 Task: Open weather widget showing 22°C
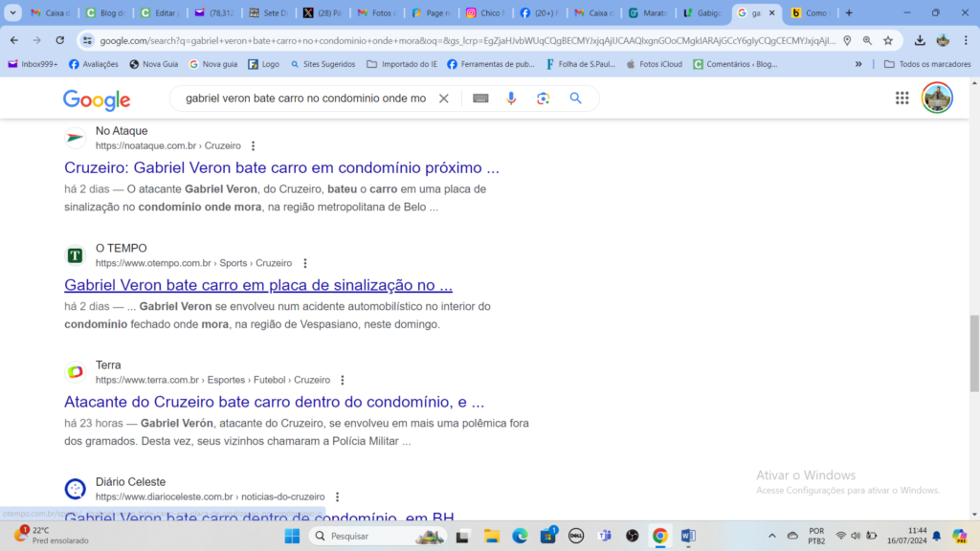pos(52,536)
